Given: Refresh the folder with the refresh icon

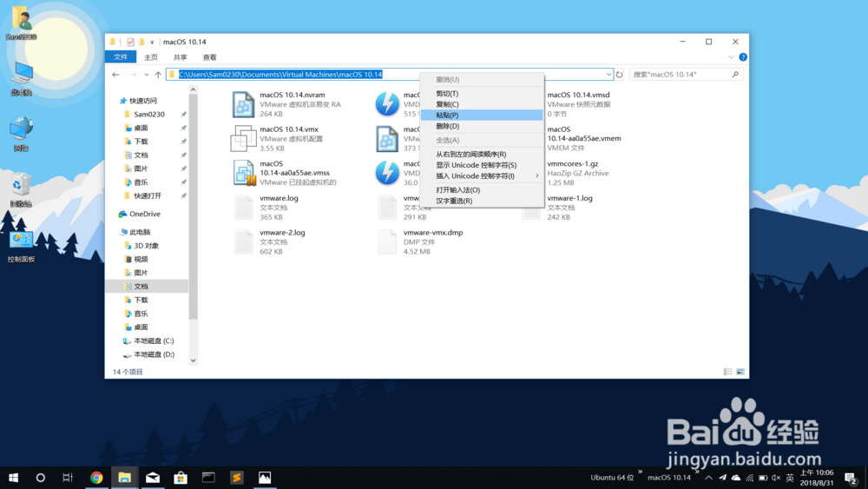Looking at the screenshot, I should pos(620,74).
